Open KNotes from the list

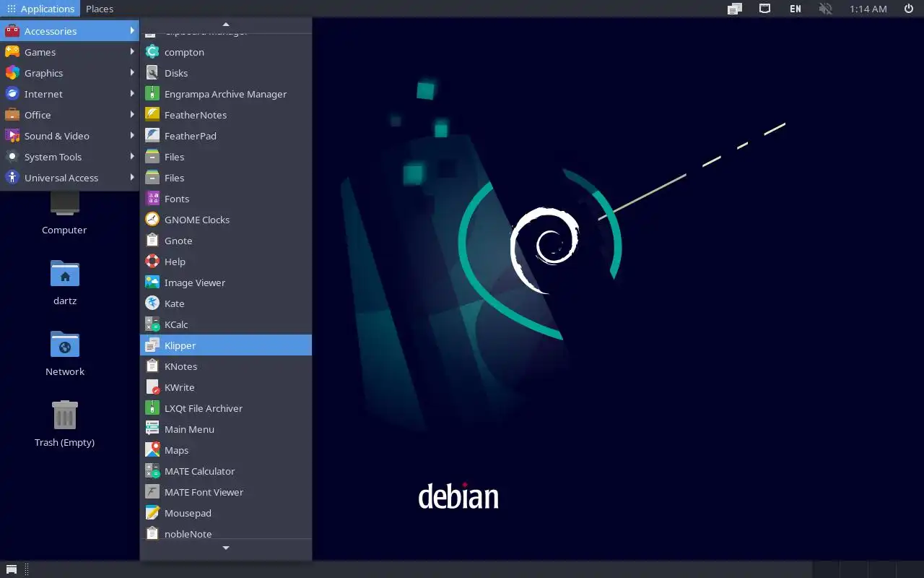226,366
